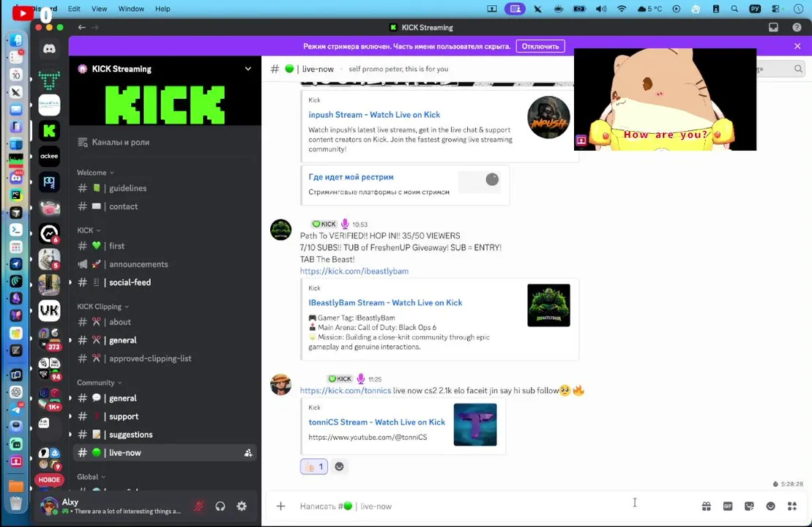Open the social-feed channel

point(165,282)
